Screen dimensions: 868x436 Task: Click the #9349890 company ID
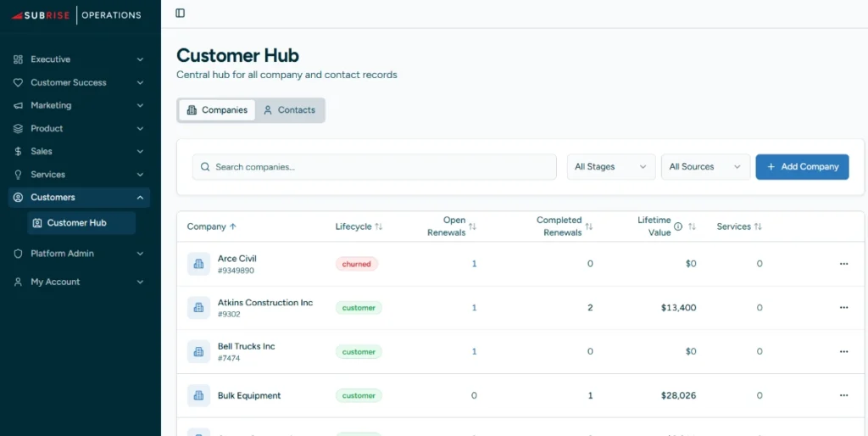pyautogui.click(x=236, y=271)
